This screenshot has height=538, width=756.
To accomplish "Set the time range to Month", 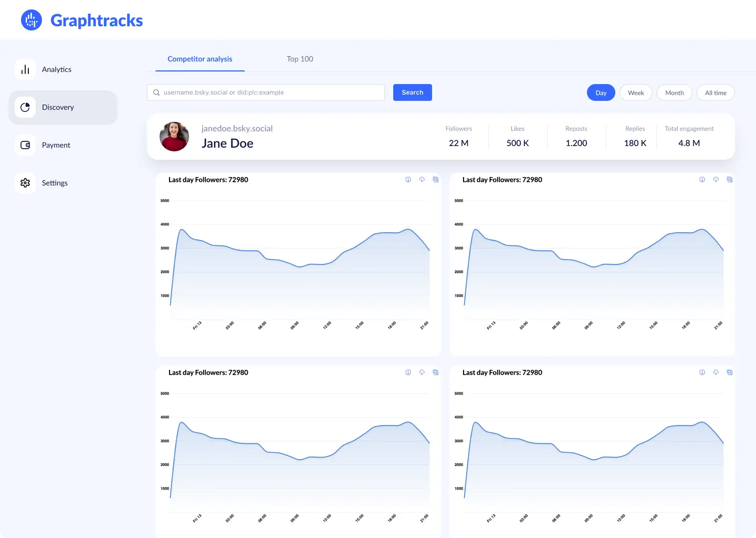I will pyautogui.click(x=674, y=93).
